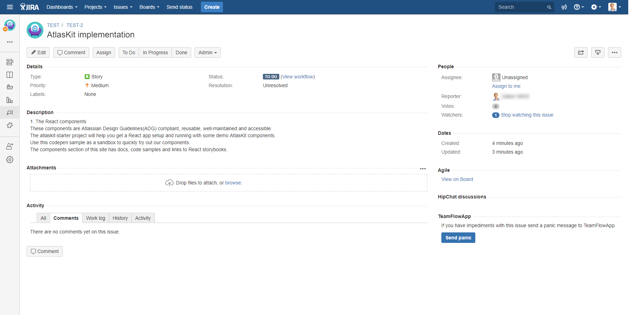
Task: Switch to the Activity tab
Action: (x=143, y=218)
